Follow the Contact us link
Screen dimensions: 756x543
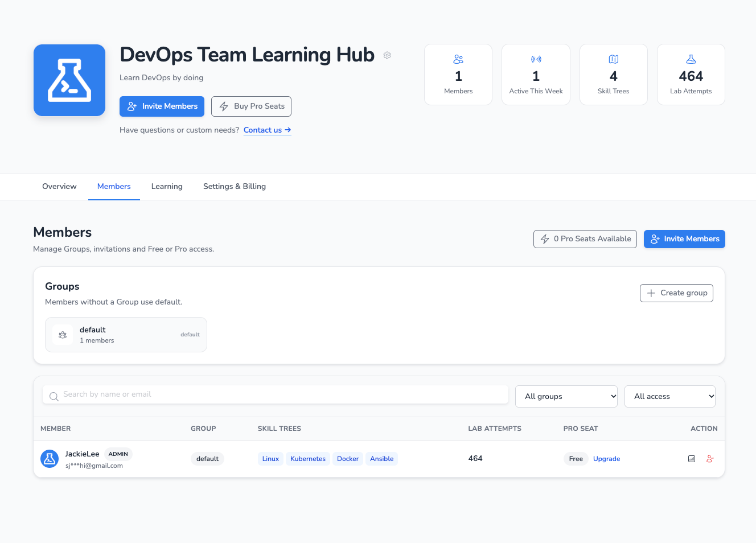268,130
